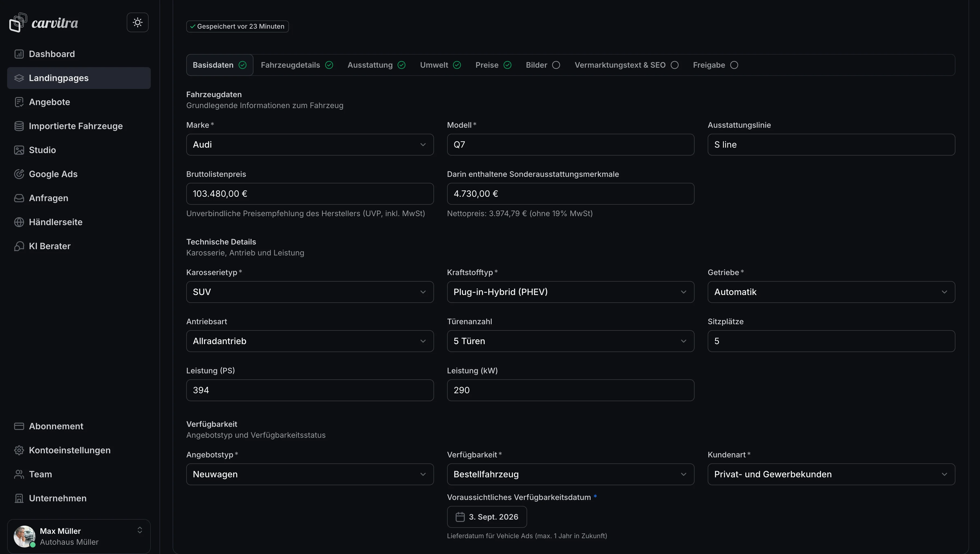Screen dimensions: 980x554
Task: Go to the Bilder tab
Action: pyautogui.click(x=543, y=65)
